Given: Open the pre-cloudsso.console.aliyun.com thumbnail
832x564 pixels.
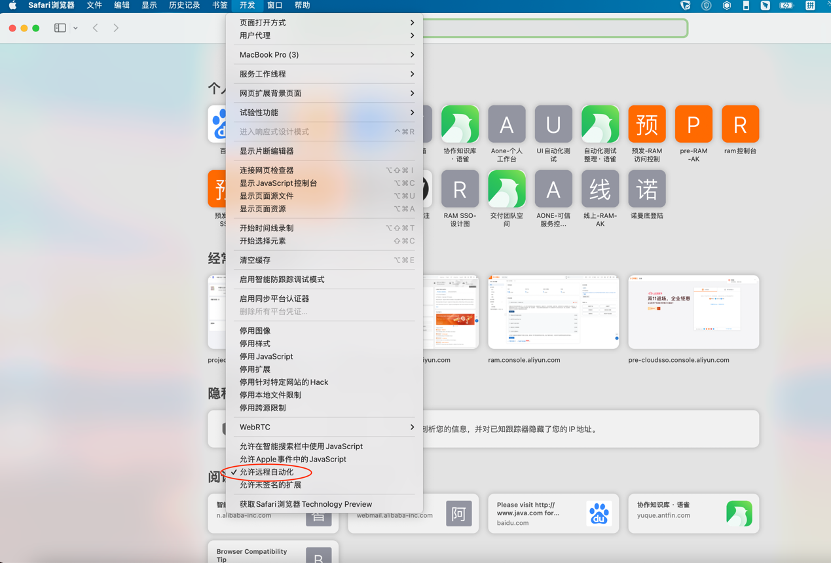Looking at the screenshot, I should (x=694, y=312).
